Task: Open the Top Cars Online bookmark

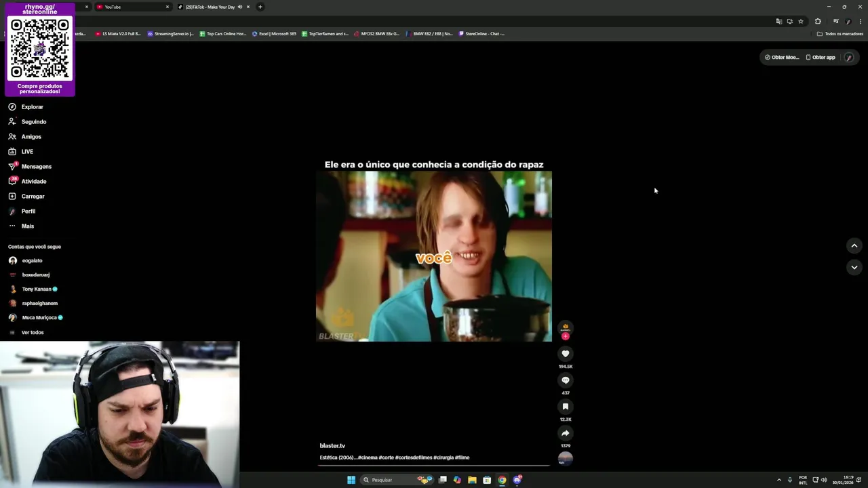Action: coord(223,34)
